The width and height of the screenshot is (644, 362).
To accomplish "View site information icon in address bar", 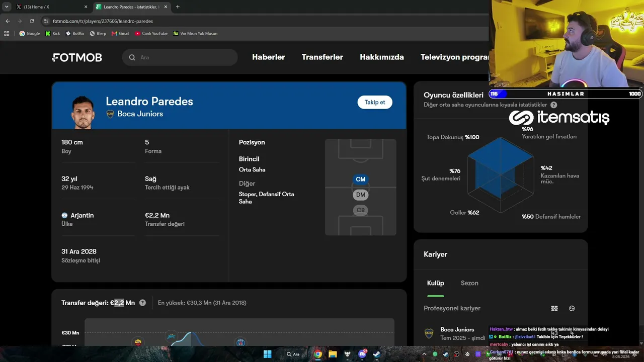I will click(x=46, y=21).
